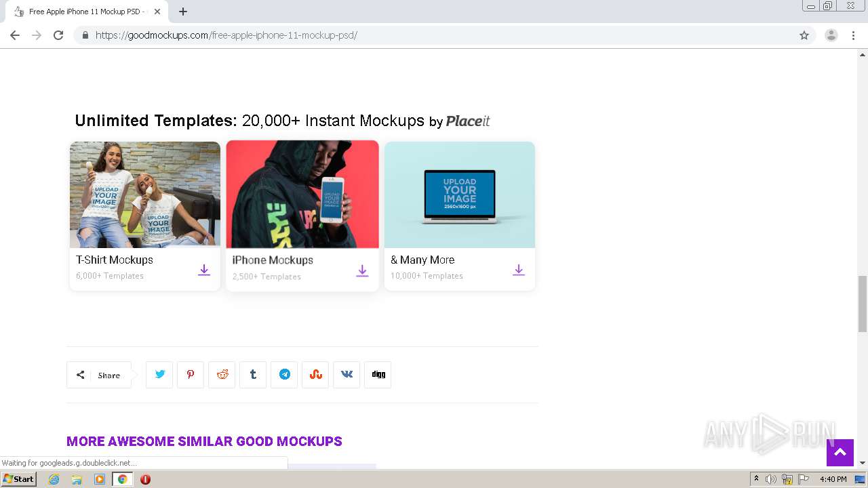Select the '2,500+ Templates' text
868x488 pixels.
pyautogui.click(x=267, y=277)
